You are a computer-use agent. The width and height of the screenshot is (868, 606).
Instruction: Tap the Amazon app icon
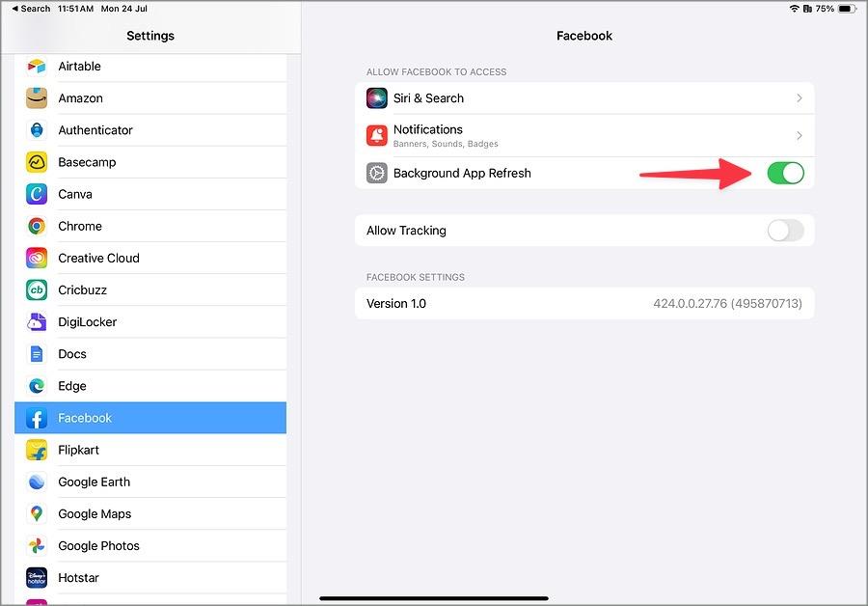(37, 98)
